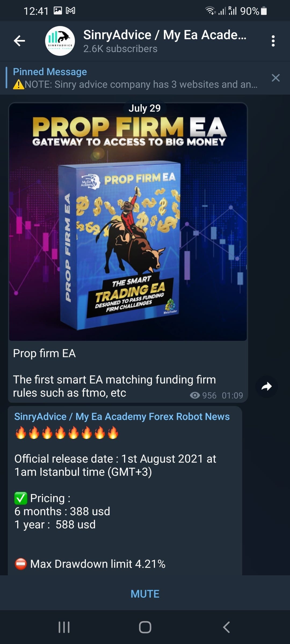
Task: Open the SinryAdvice channel avatar
Action: click(60, 41)
